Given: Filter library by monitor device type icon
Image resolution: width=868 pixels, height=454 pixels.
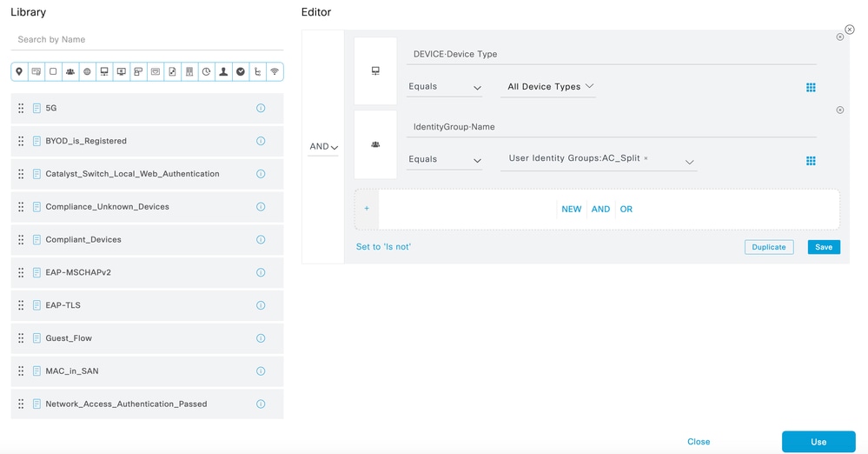Looking at the screenshot, I should pos(122,71).
